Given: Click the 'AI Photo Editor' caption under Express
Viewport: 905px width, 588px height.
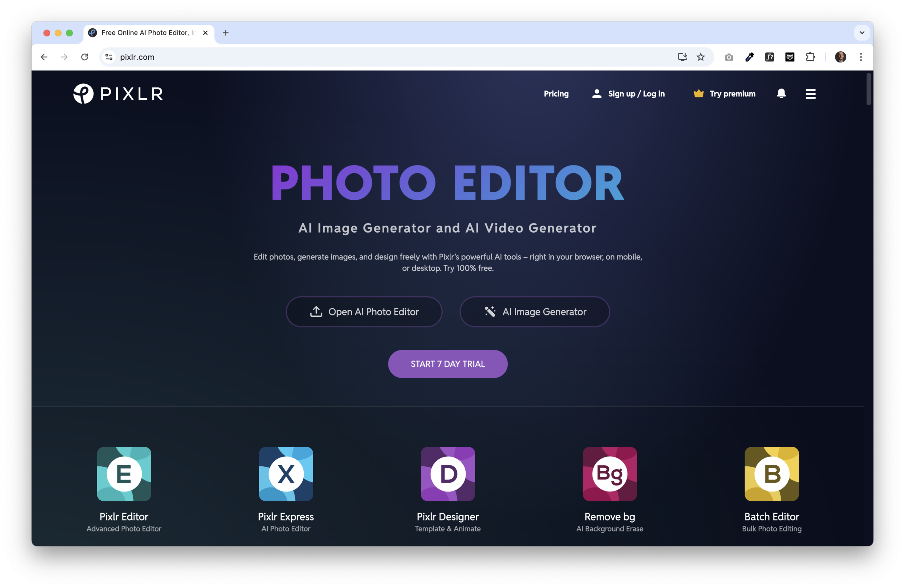Looking at the screenshot, I should pyautogui.click(x=286, y=529).
